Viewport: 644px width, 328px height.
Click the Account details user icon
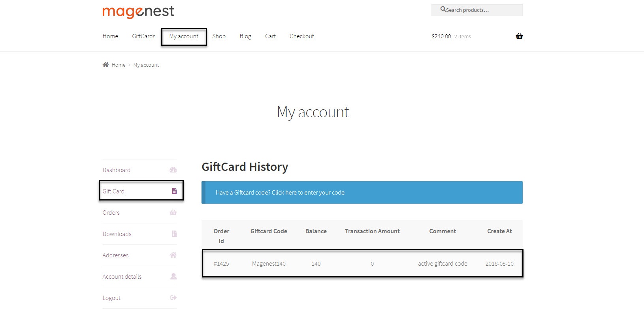pos(173,276)
